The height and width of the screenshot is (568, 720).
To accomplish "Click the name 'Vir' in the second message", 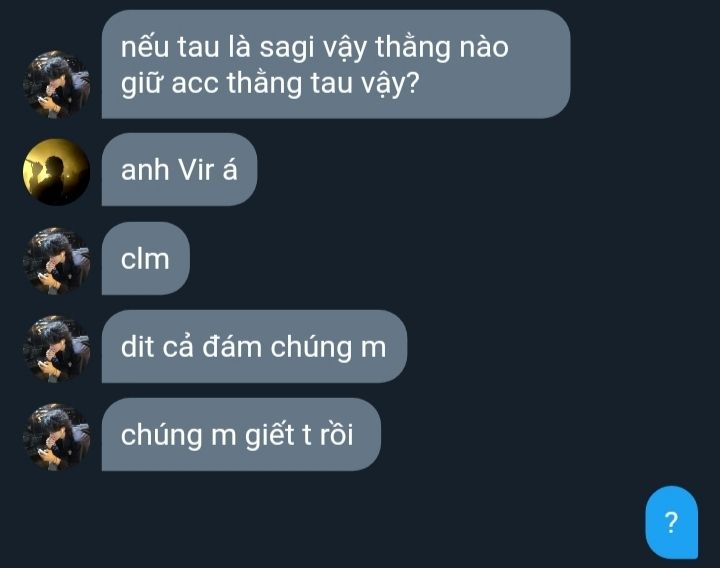I will tap(196, 169).
